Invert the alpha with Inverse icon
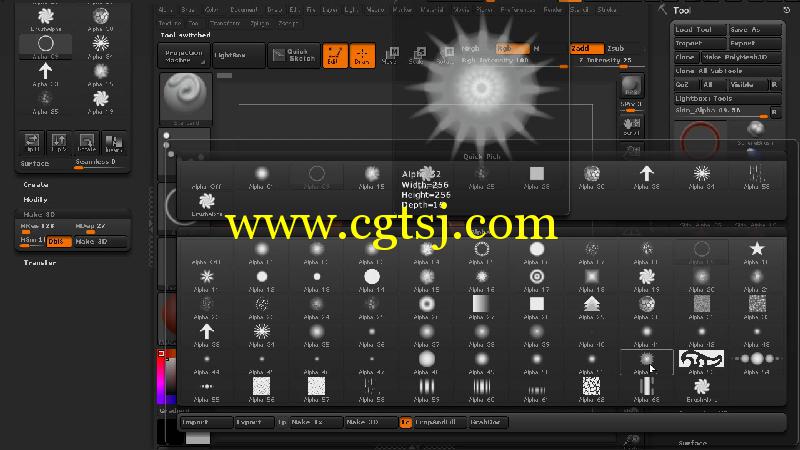The width and height of the screenshot is (800, 450). pyautogui.click(x=113, y=142)
